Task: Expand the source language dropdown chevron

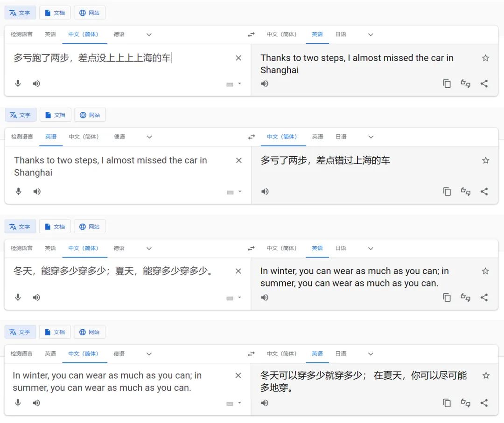Action: pos(148,34)
